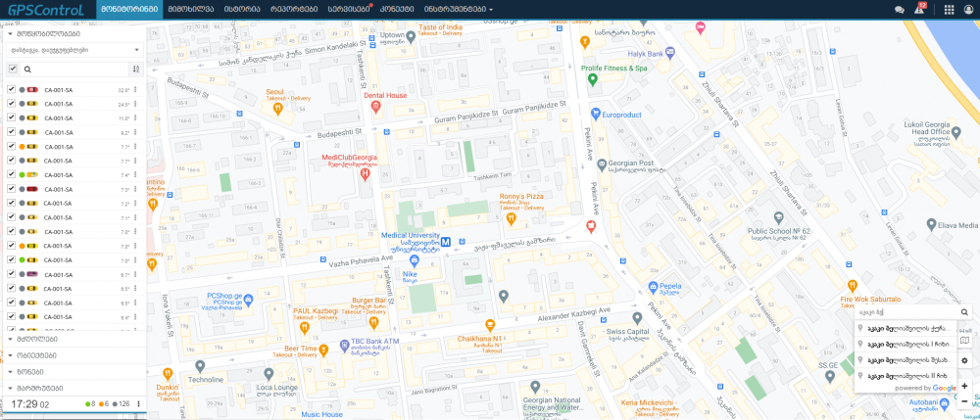Click the Medical University metro station marker
980x420 pixels.
tap(446, 242)
